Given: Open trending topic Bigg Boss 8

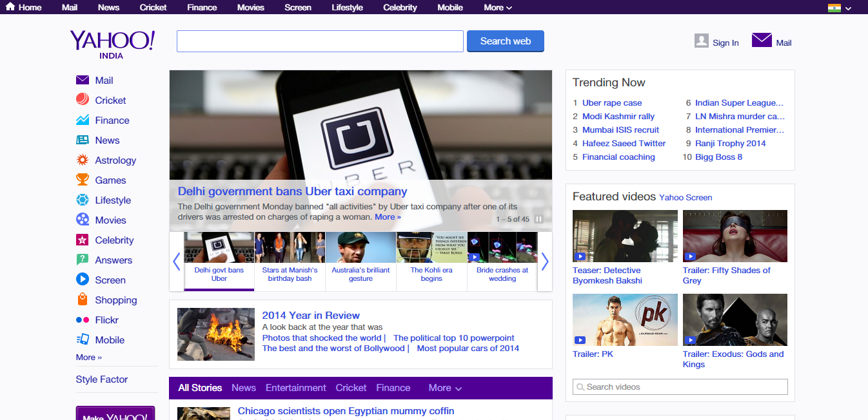Looking at the screenshot, I should pos(718,157).
